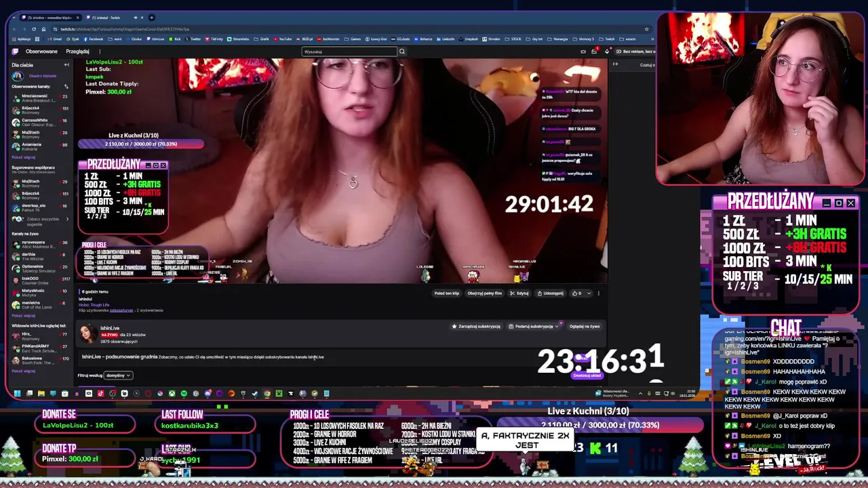Reload the browser page
This screenshot has height=488, width=868.
tap(34, 29)
